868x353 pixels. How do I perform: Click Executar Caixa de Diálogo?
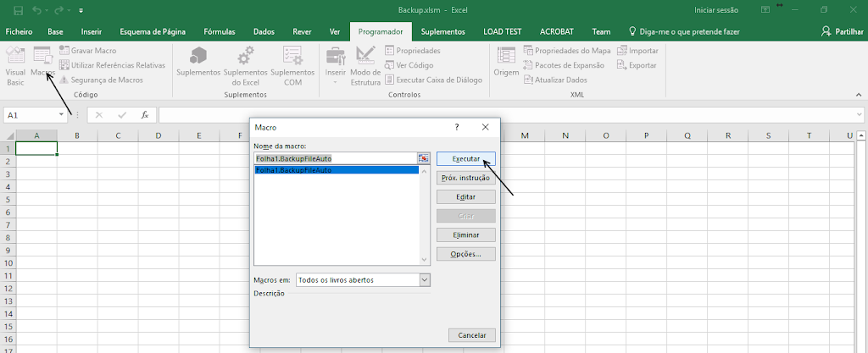coord(433,80)
